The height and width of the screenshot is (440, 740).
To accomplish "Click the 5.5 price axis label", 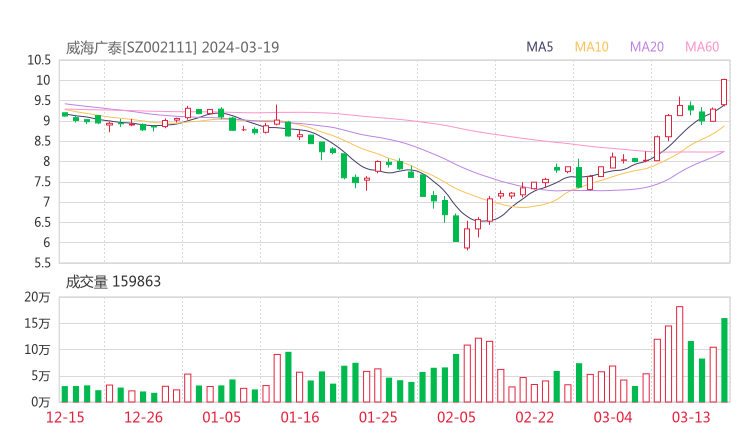I will (x=42, y=263).
